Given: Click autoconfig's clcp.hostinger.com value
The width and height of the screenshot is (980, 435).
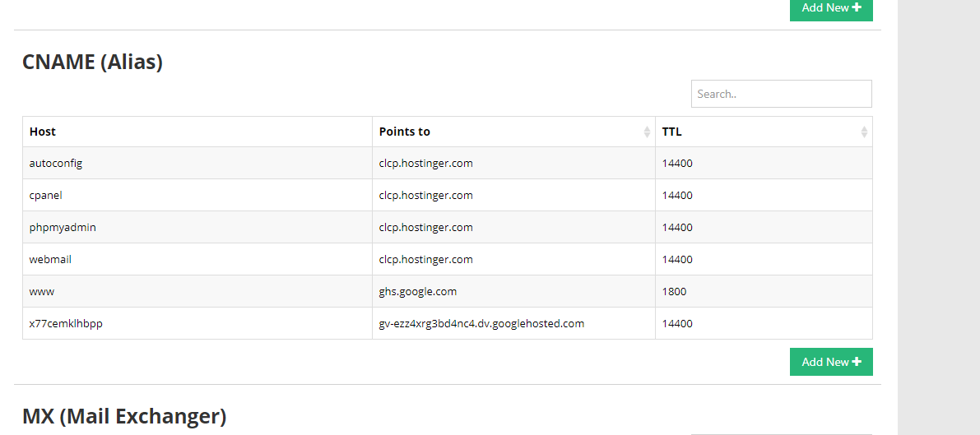Looking at the screenshot, I should [x=425, y=163].
